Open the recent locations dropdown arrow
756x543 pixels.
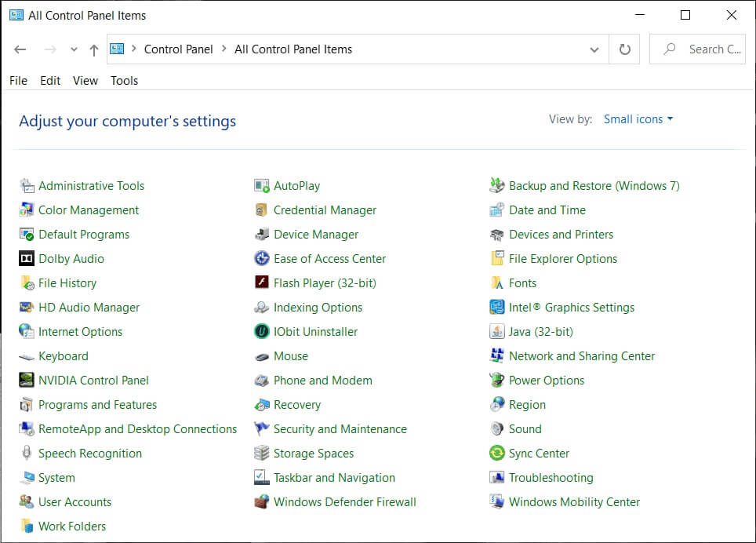coord(74,49)
